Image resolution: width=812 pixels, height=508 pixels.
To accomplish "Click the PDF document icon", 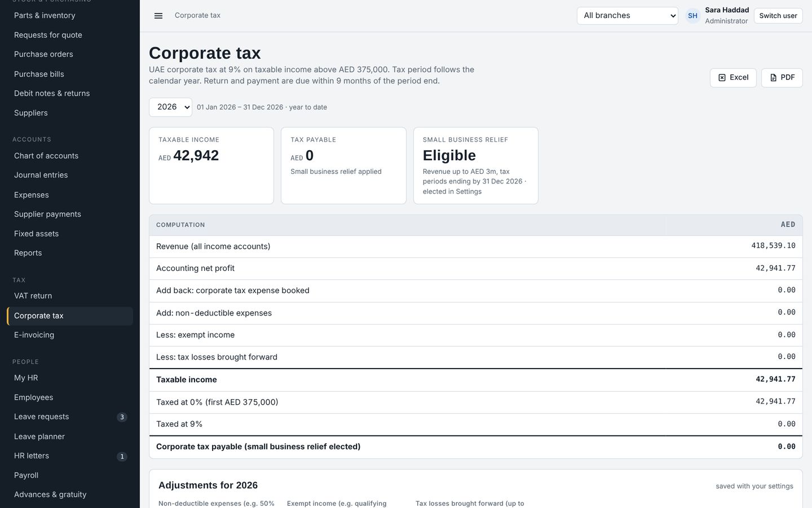I will tap(773, 77).
